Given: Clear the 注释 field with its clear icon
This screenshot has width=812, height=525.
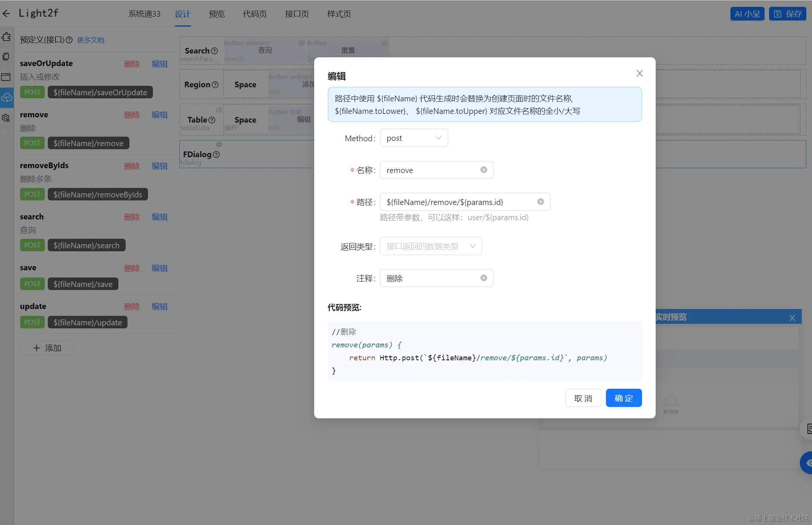Looking at the screenshot, I should click(484, 278).
